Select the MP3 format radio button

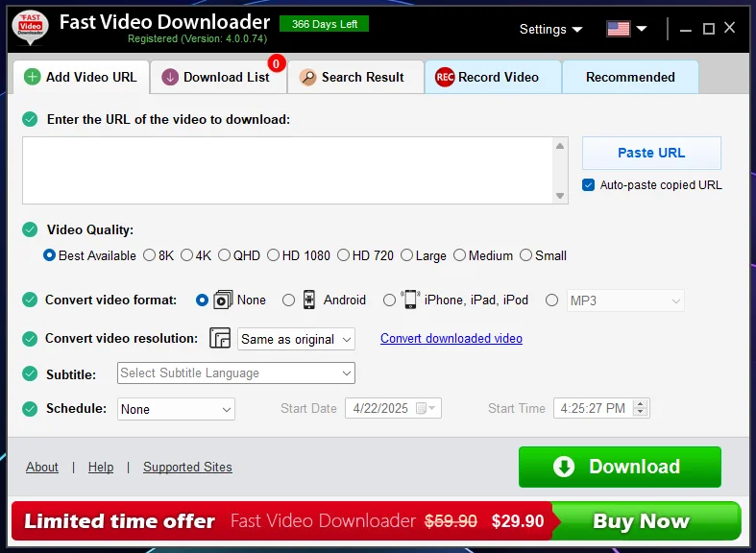pos(552,301)
